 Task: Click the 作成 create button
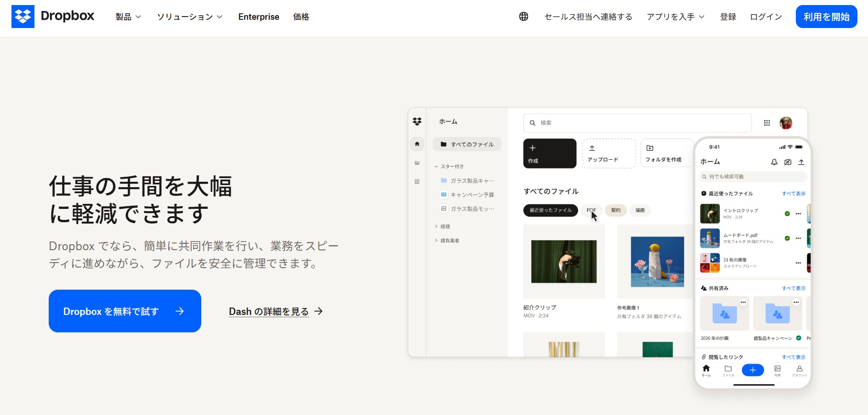pos(550,153)
